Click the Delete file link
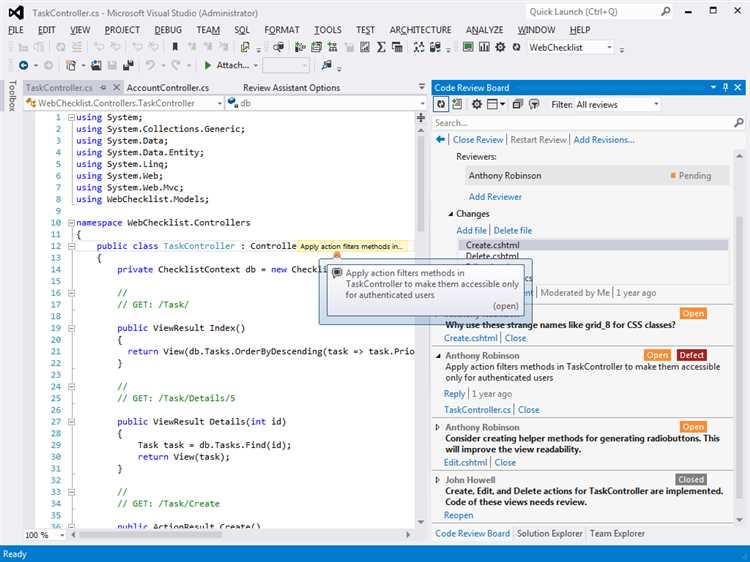Screen dimensions: 750x562 pos(513,231)
